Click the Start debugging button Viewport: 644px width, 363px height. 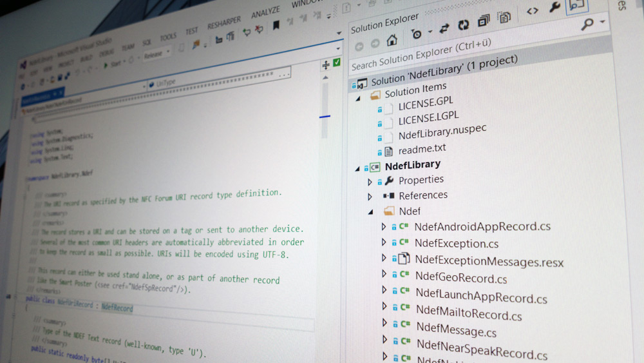pos(111,64)
